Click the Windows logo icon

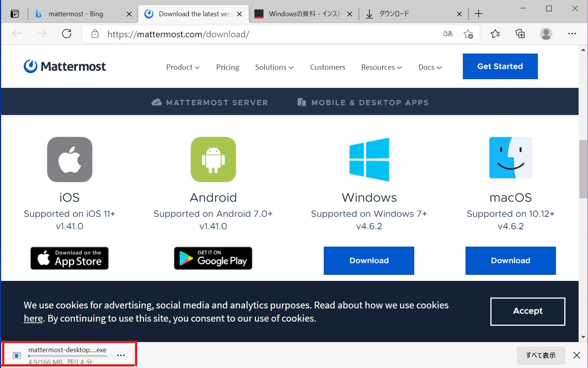(x=369, y=159)
